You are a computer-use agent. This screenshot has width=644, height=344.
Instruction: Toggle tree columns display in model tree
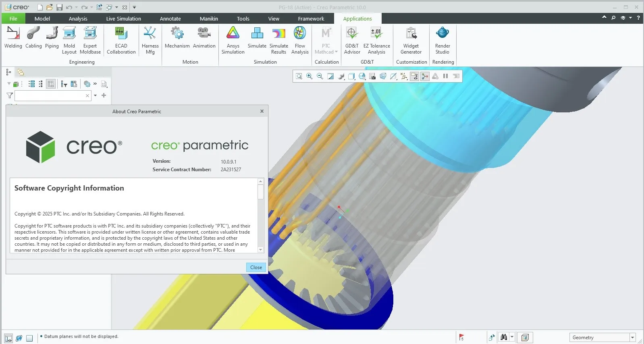[x=51, y=84]
